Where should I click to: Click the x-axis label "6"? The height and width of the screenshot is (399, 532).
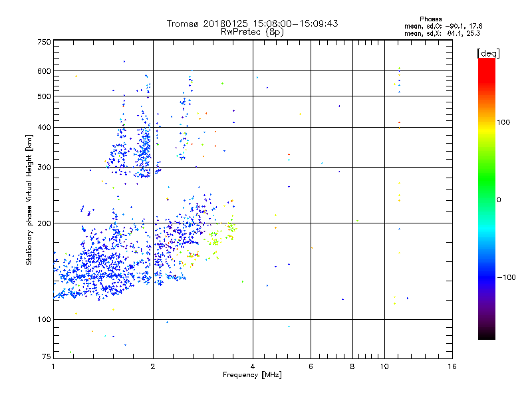coord(311,366)
